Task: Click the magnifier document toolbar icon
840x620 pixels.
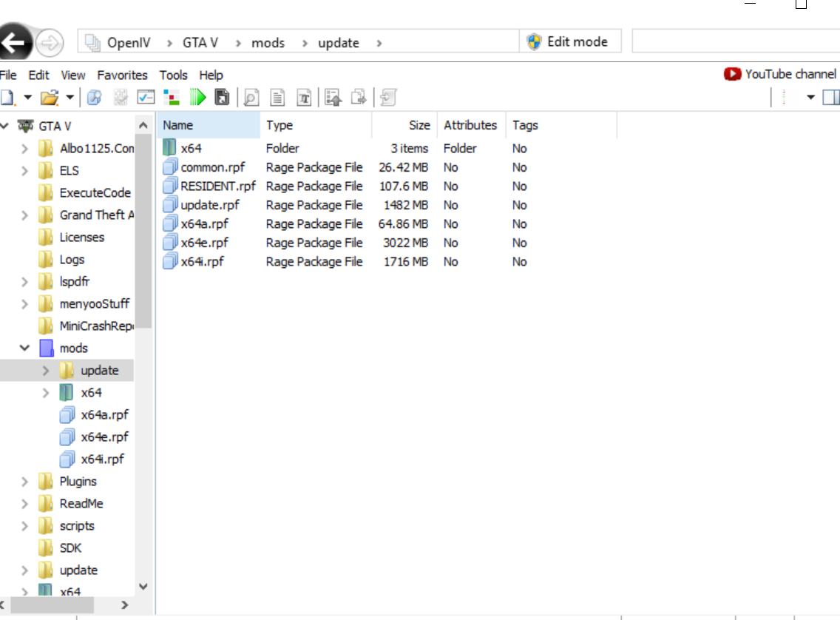Action: pyautogui.click(x=251, y=98)
